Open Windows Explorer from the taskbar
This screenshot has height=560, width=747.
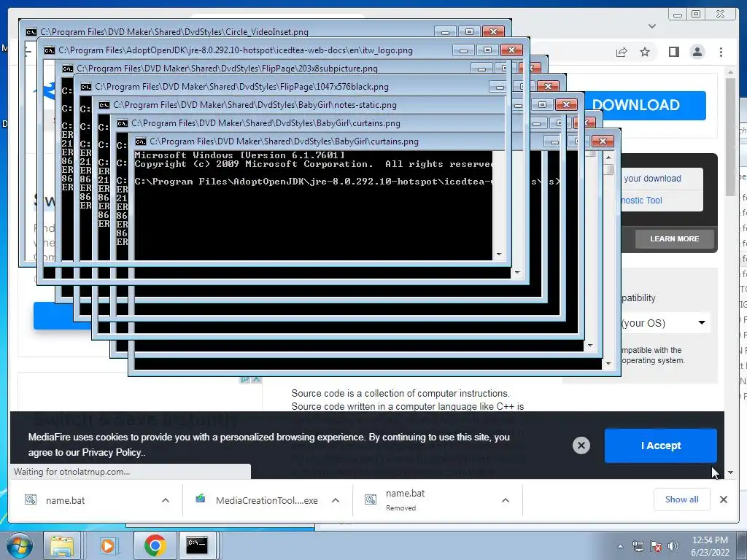[62, 545]
